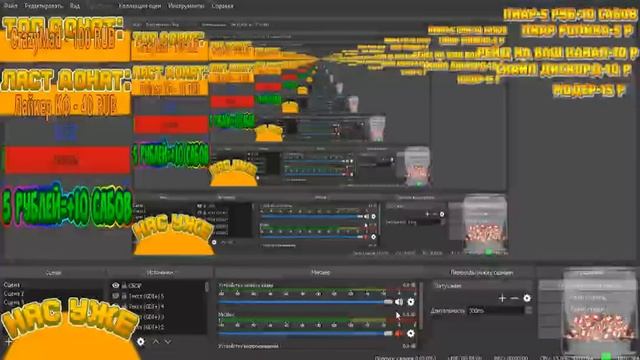Open the Инструменты menu
Viewport: 640px width, 360px height.
click(x=186, y=6)
